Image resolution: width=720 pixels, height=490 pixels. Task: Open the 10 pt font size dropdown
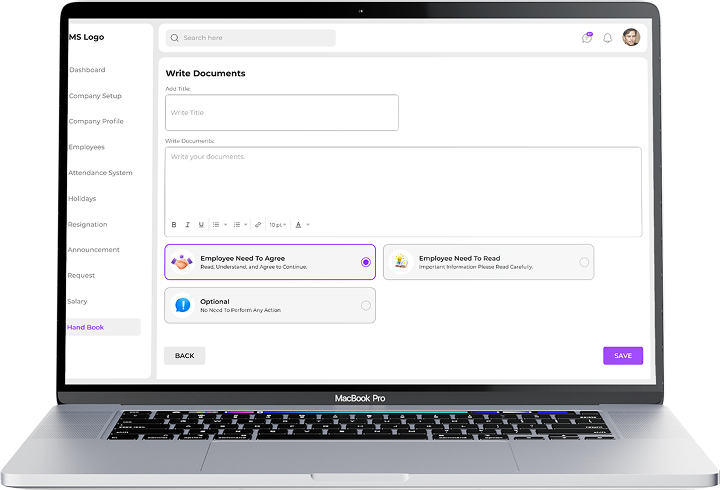click(277, 225)
